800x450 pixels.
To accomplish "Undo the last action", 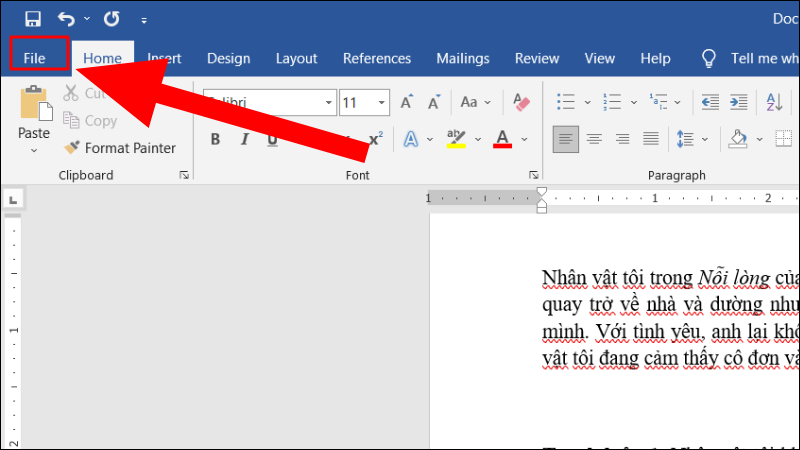I will click(x=66, y=19).
